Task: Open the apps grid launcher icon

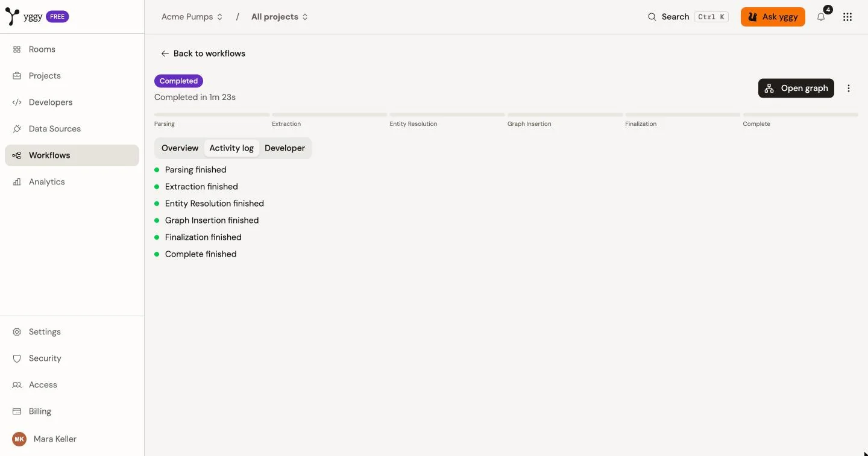Action: [x=848, y=17]
